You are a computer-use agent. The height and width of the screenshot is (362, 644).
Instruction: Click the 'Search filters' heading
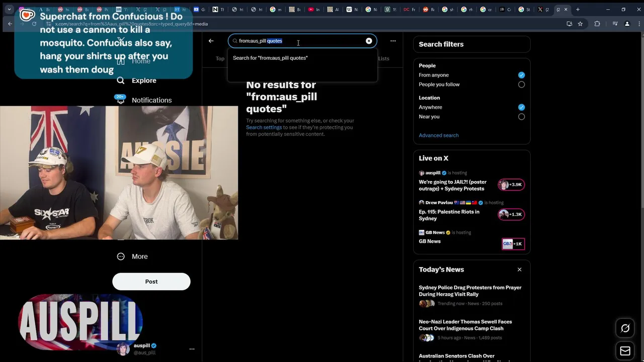click(441, 44)
